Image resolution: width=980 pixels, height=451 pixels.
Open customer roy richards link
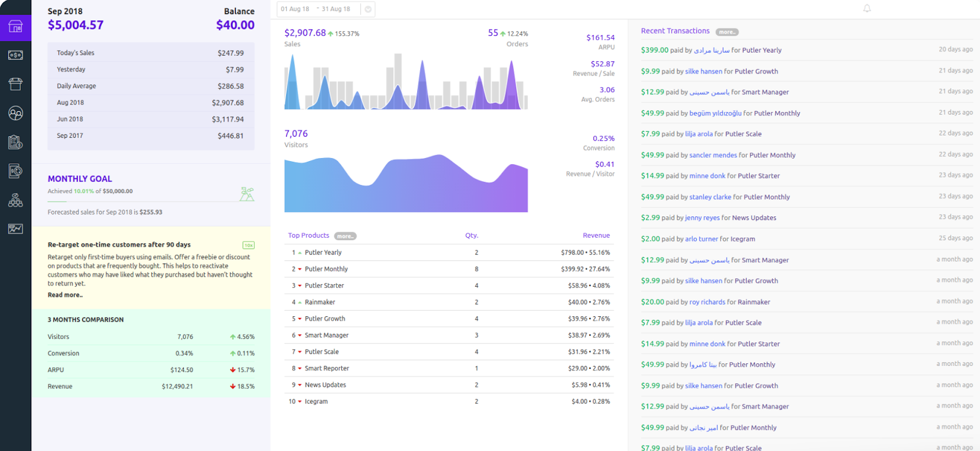pyautogui.click(x=707, y=302)
